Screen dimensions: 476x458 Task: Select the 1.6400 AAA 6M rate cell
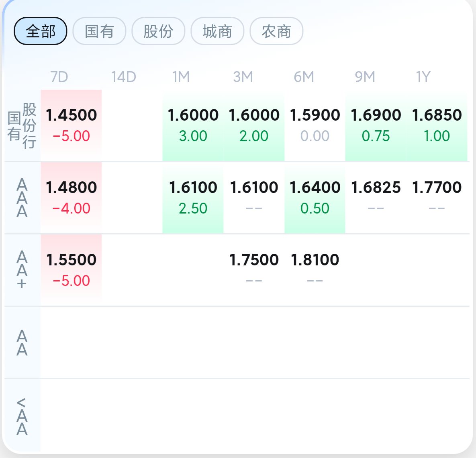coord(315,197)
